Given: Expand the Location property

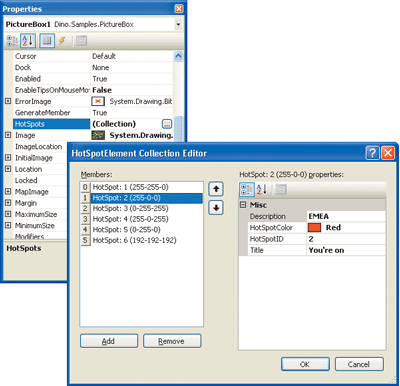Looking at the screenshot, I should pos(8,169).
